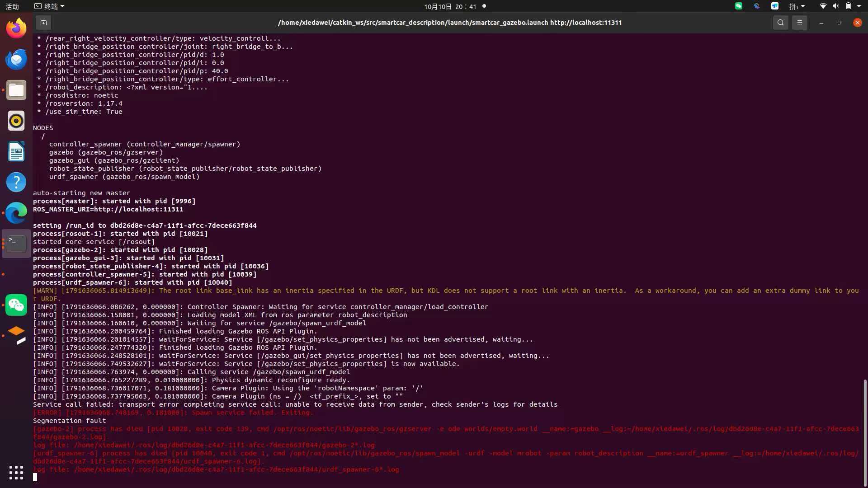The image size is (868, 488).
Task: Click the WeChat tray icon in top bar
Action: [738, 6]
